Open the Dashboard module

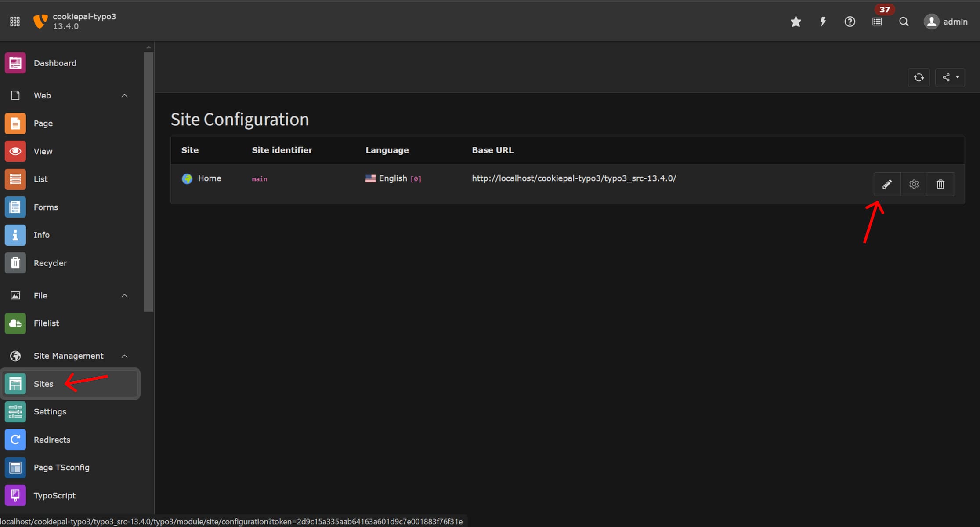[54, 63]
